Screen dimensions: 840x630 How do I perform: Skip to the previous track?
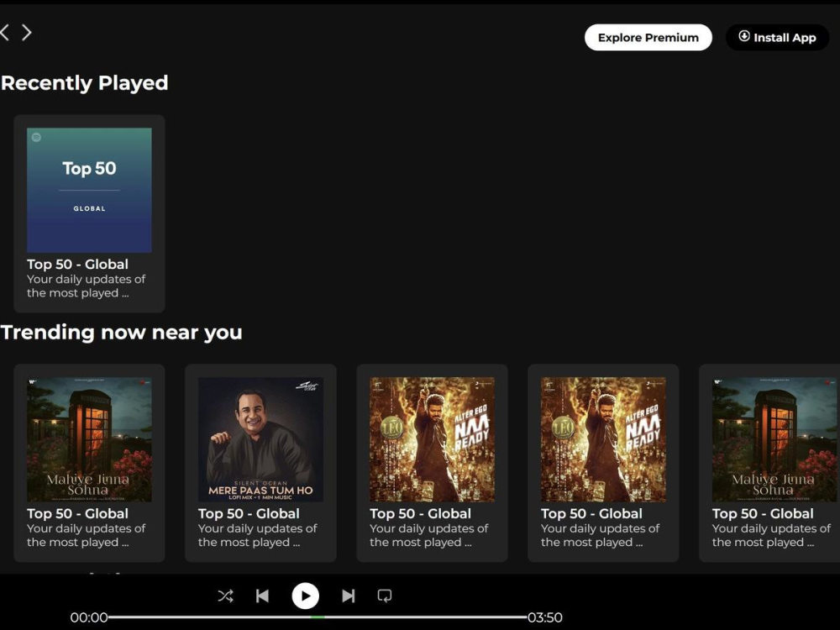[x=262, y=596]
